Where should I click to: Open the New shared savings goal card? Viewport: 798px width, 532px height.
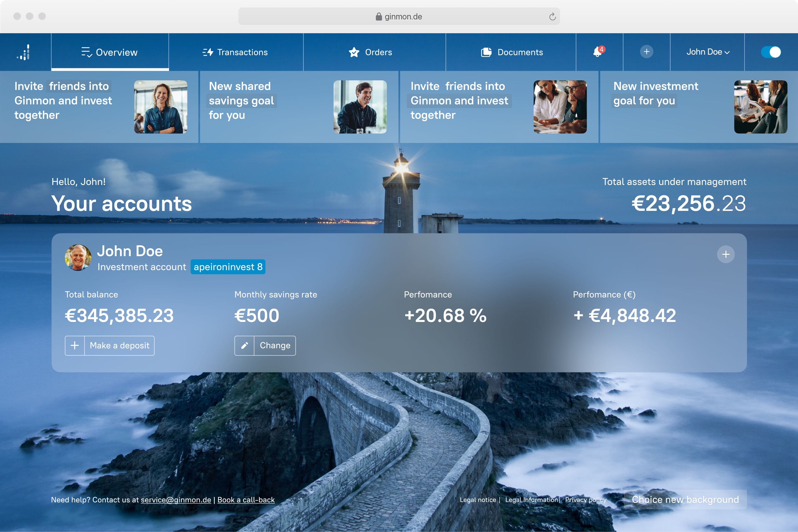[x=299, y=107]
